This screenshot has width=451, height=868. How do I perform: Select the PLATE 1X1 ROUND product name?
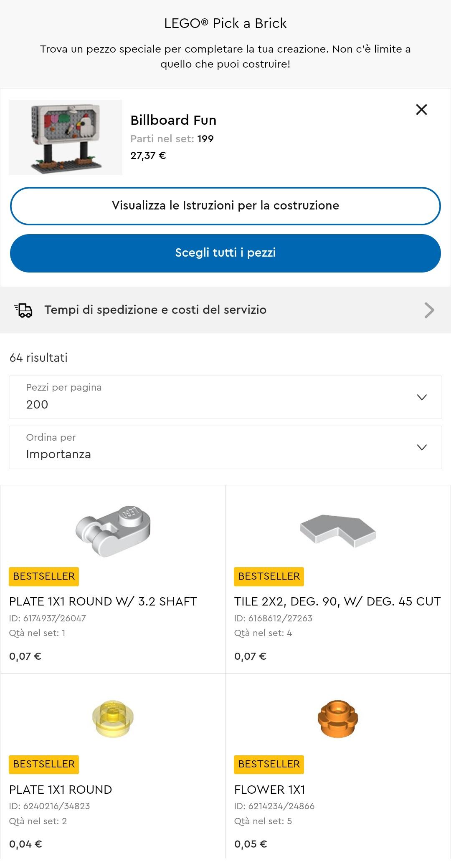[61, 790]
